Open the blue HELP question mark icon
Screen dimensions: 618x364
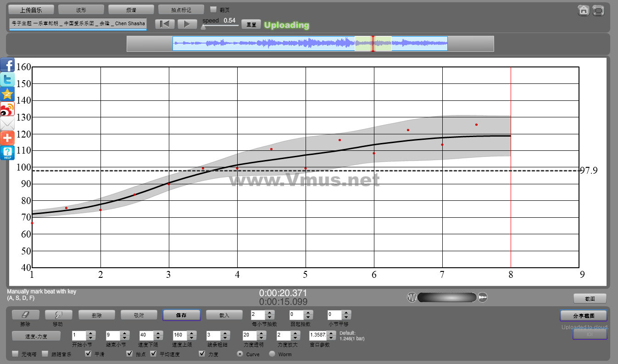(x=7, y=153)
